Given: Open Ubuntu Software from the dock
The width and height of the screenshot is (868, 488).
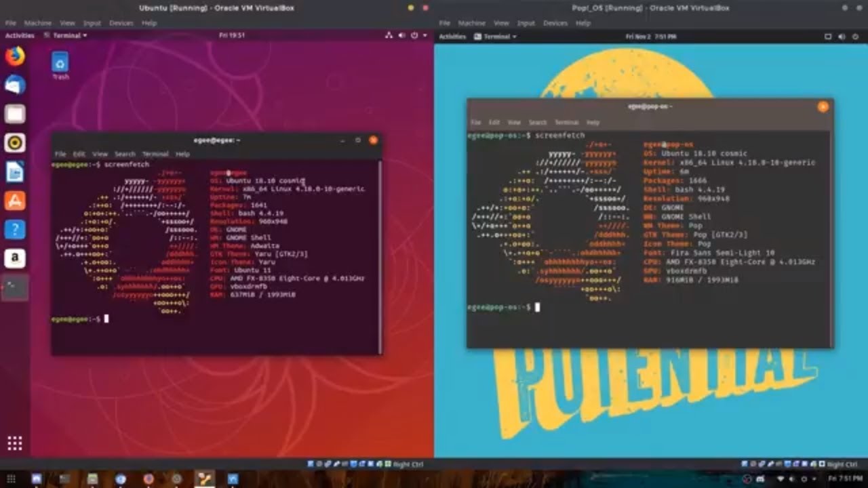Looking at the screenshot, I should pos(15,201).
